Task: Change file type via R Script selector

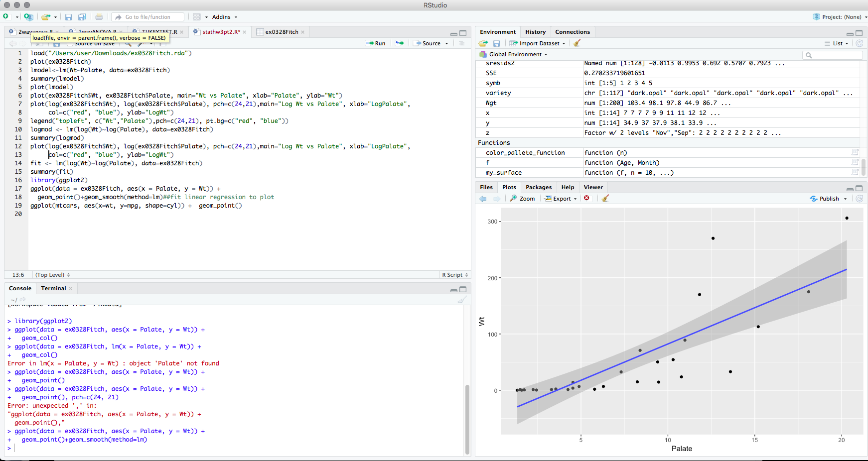Action: coord(455,275)
